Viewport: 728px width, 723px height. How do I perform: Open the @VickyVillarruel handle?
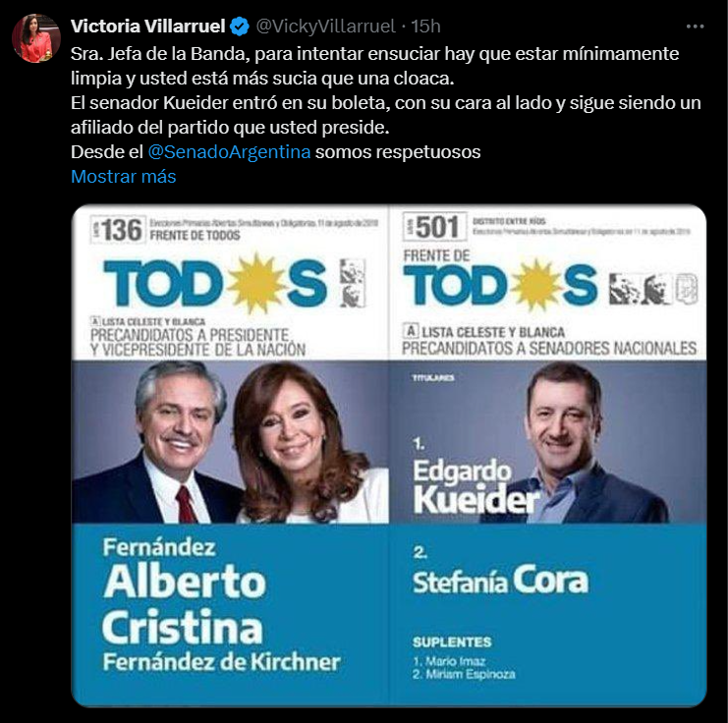coord(325,27)
